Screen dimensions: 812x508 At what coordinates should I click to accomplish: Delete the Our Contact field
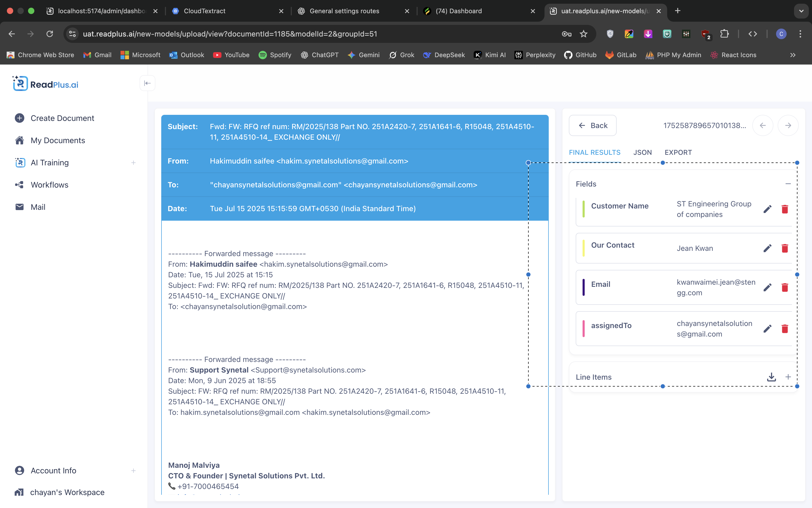(x=785, y=248)
